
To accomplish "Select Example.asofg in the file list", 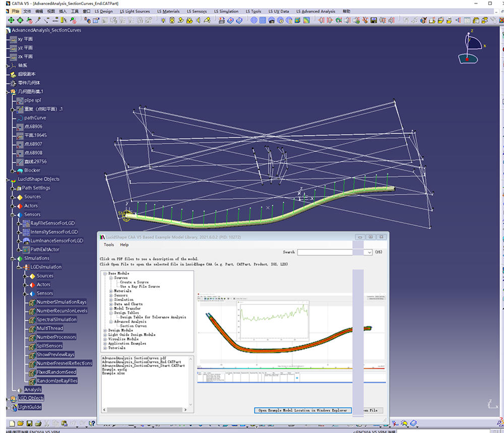I will pyautogui.click(x=114, y=369).
